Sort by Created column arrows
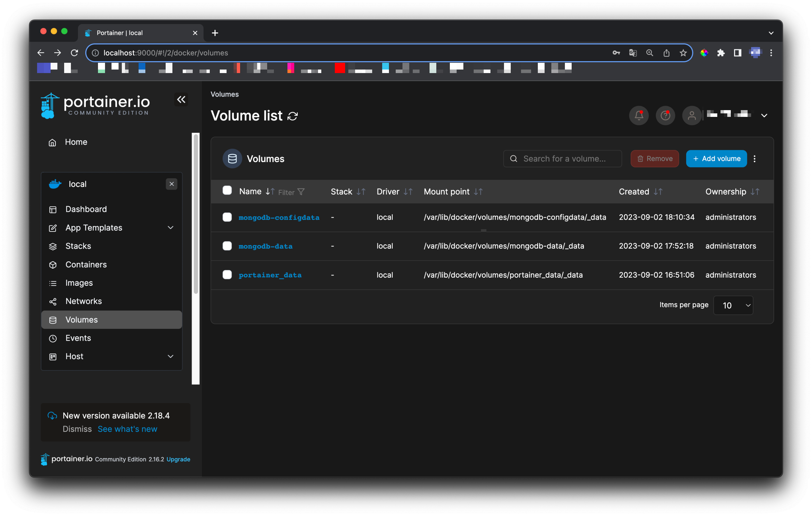Screen dimensions: 812x516 [x=658, y=192]
